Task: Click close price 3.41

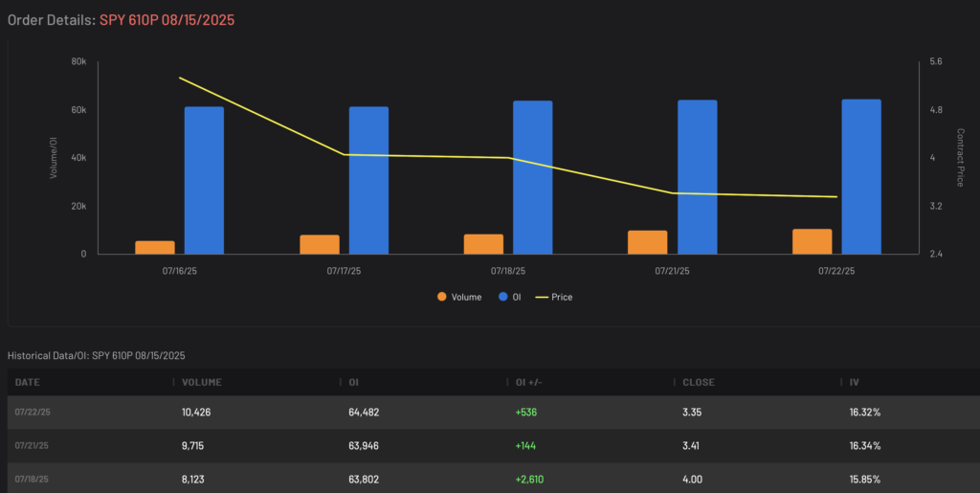Action: coord(691,446)
